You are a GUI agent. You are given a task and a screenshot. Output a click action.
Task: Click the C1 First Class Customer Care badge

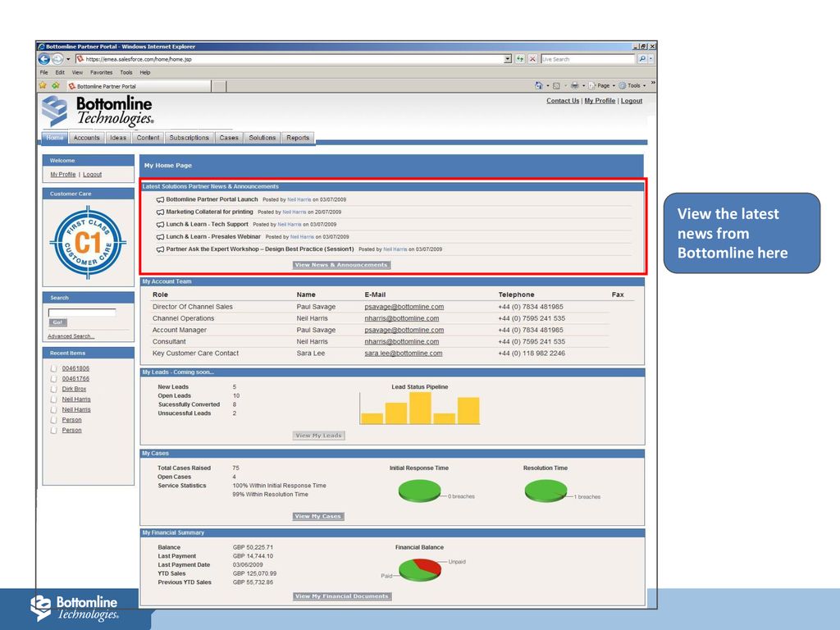click(x=88, y=243)
